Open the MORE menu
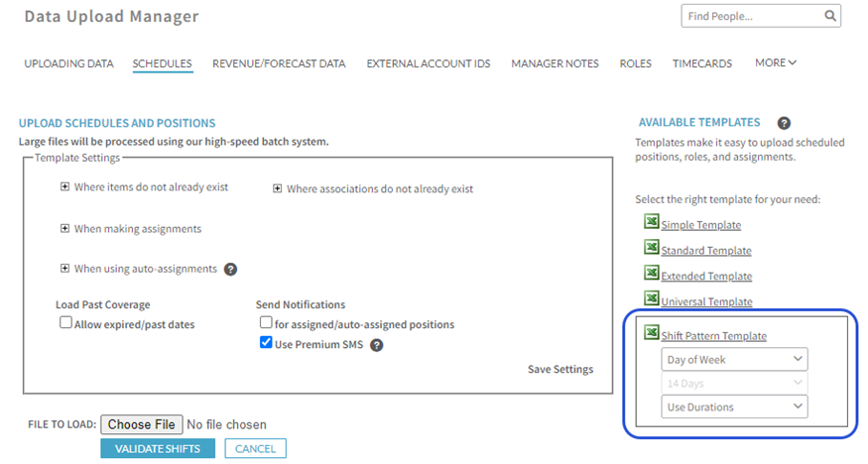Image resolution: width=868 pixels, height=464 pixels. [x=776, y=63]
